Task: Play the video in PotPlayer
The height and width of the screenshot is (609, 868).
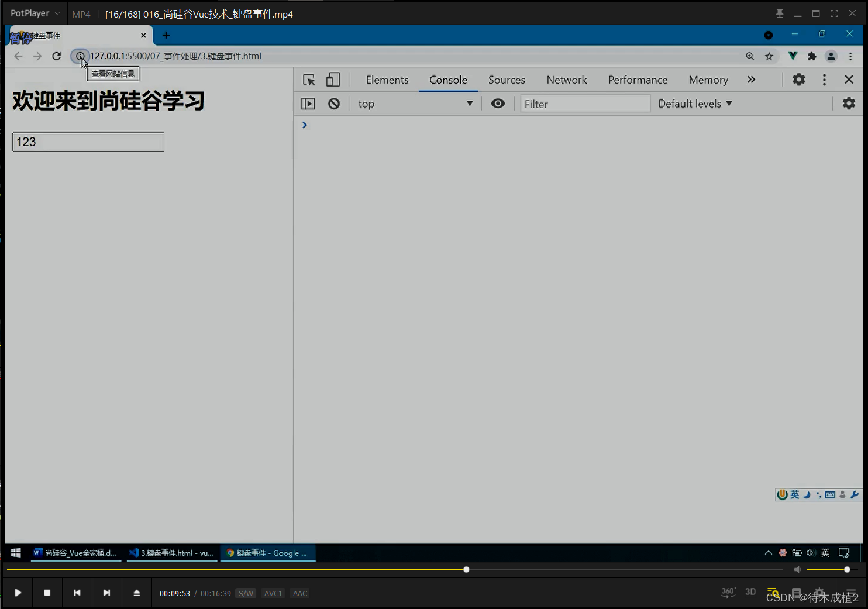Action: click(x=18, y=593)
